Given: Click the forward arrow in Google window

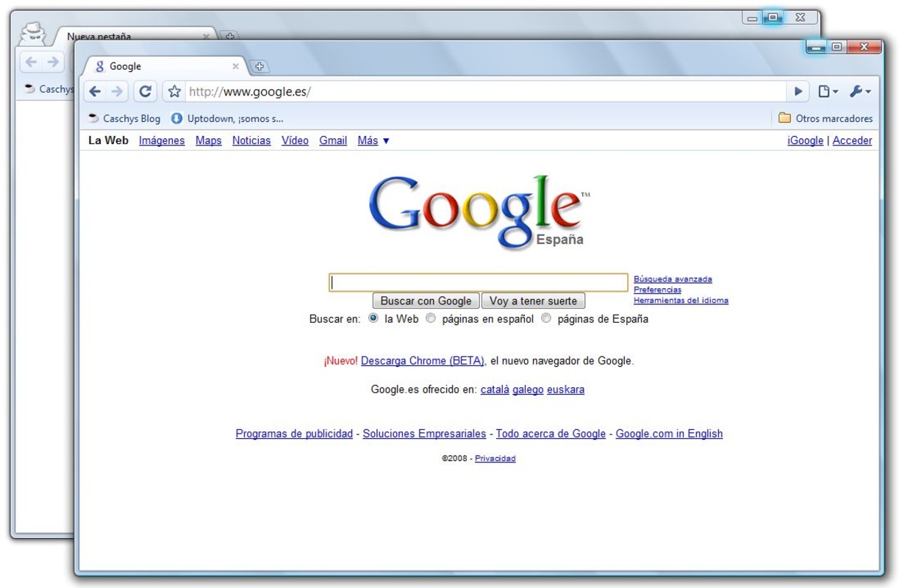Looking at the screenshot, I should click(117, 92).
